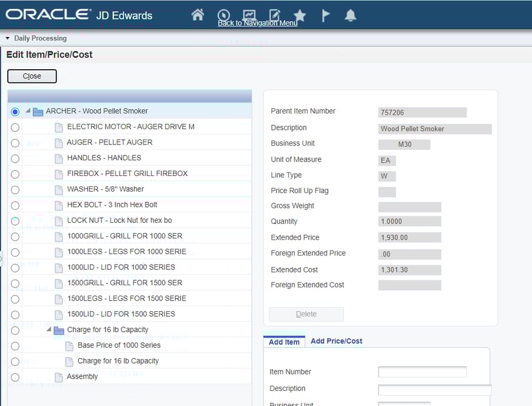Click the Item Number input field
The height and width of the screenshot is (406, 532).
tap(422, 372)
